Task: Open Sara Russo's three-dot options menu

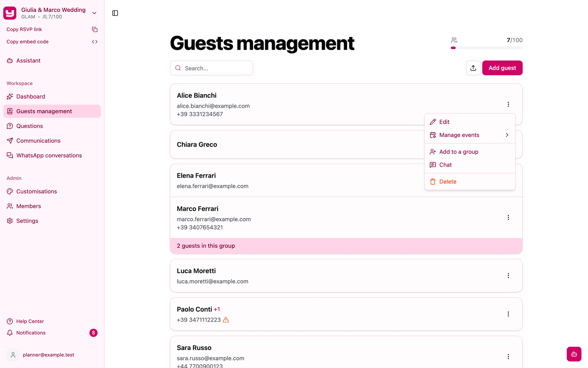Action: click(508, 357)
